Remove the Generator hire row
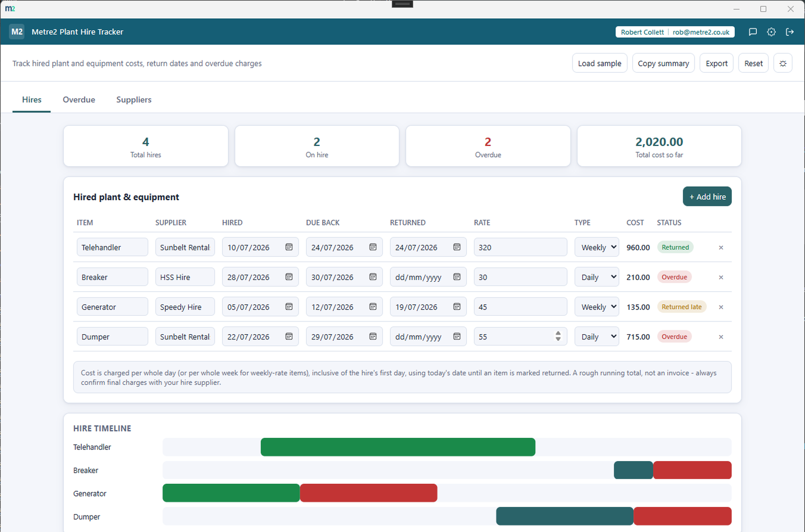 pos(721,307)
